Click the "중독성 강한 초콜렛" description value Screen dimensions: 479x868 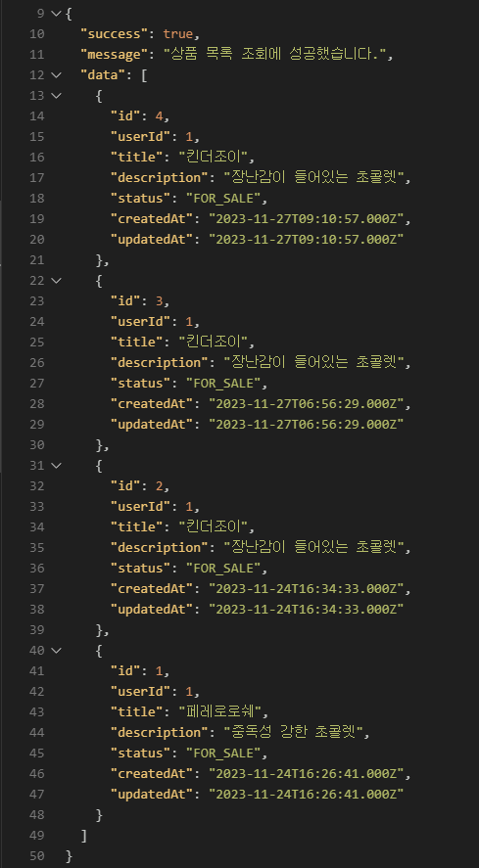[x=293, y=733]
